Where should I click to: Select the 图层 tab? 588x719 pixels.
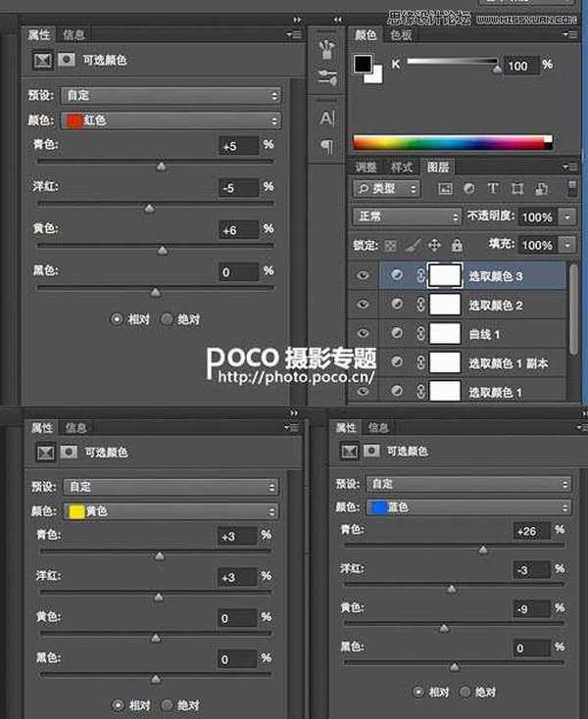tap(438, 168)
